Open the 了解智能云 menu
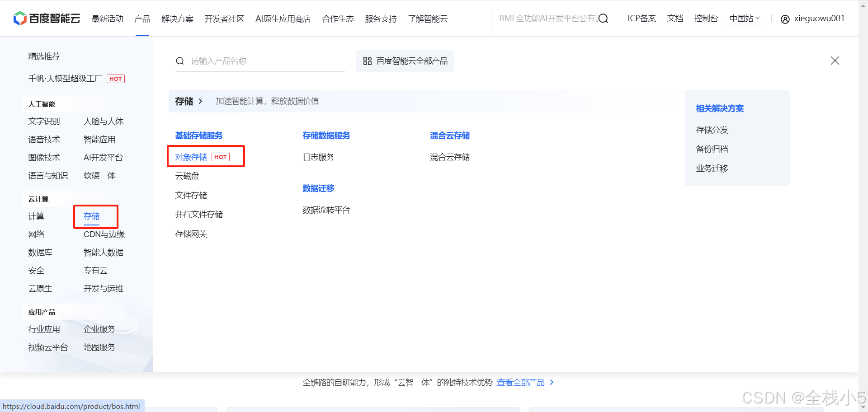This screenshot has width=868, height=412. (428, 19)
